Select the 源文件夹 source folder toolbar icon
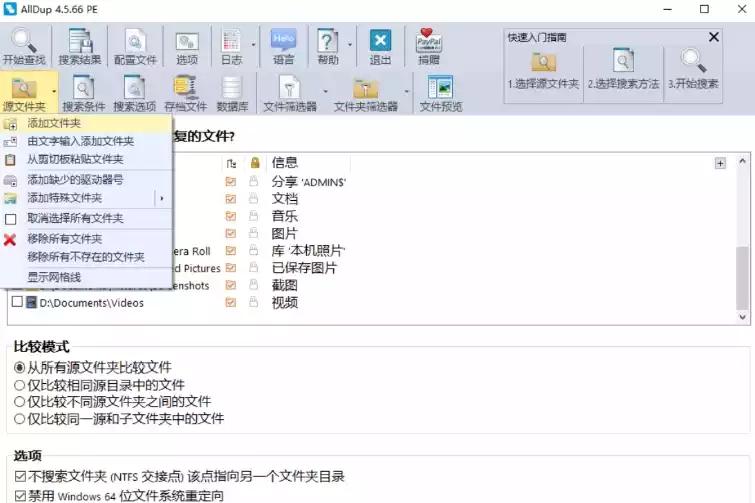The image size is (755, 503). click(x=24, y=93)
